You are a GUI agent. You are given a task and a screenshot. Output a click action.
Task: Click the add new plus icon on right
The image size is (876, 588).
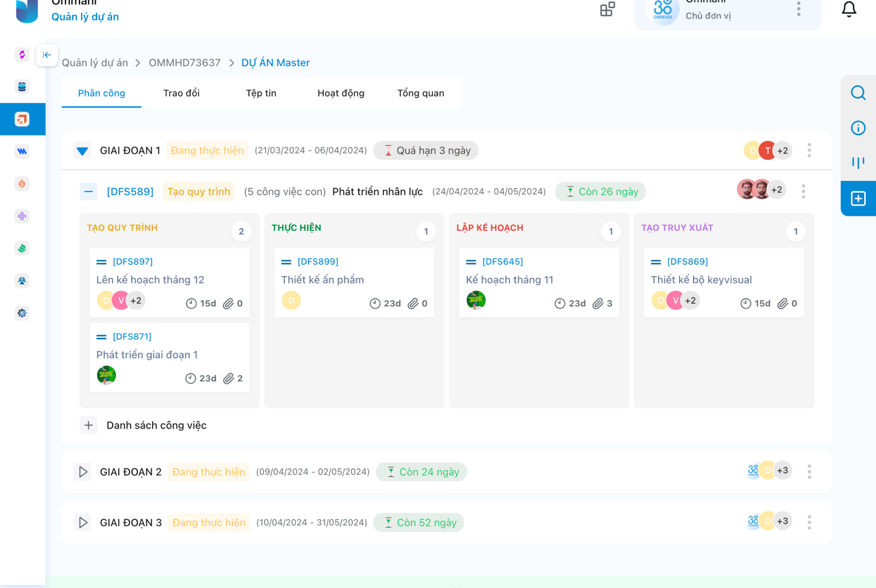(858, 198)
